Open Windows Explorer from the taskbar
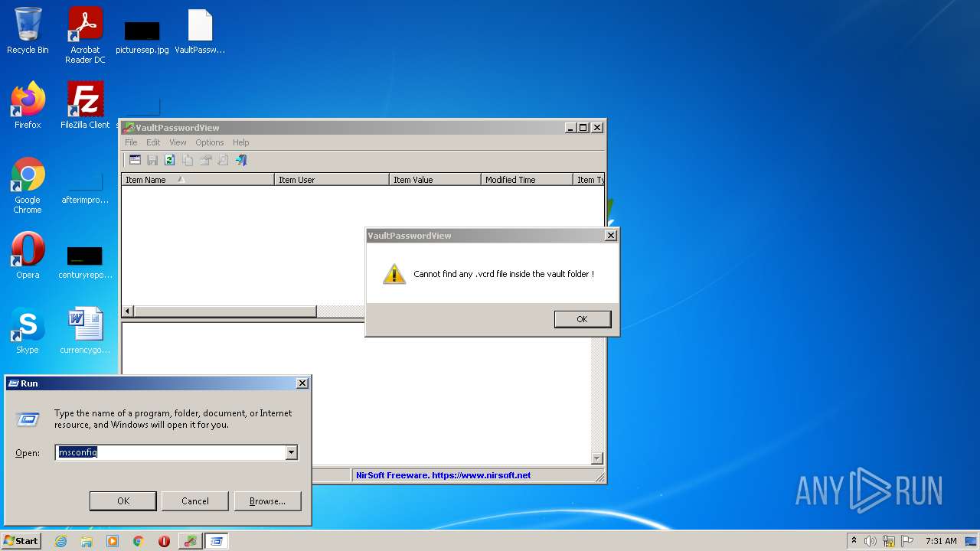Viewport: 980px width, 551px height. 87,541
